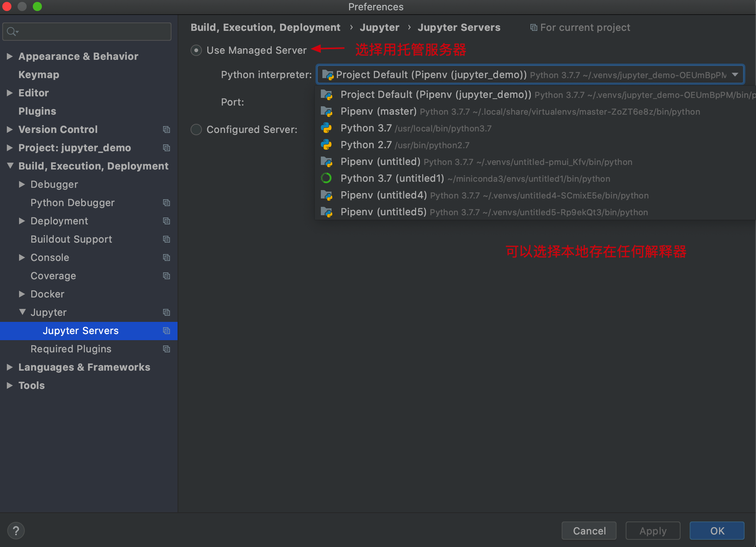The height and width of the screenshot is (547, 756).
Task: Choose Pipenv (untitled4) interpreter from list
Action: 535,195
